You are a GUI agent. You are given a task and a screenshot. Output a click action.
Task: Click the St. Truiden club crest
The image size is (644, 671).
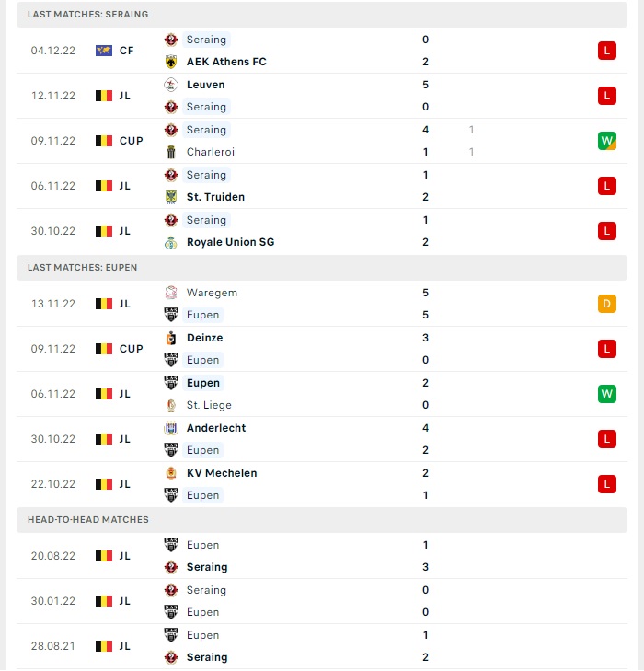click(x=171, y=197)
